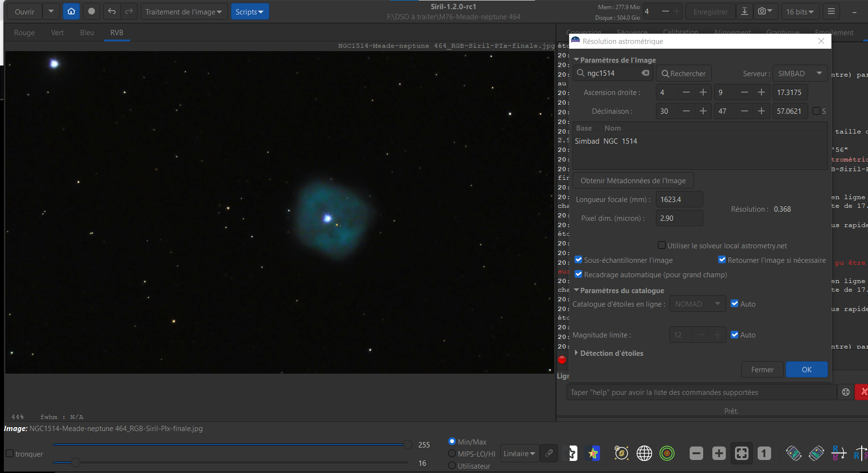The image size is (868, 473).
Task: Click the hamburger menu icon
Action: click(831, 12)
